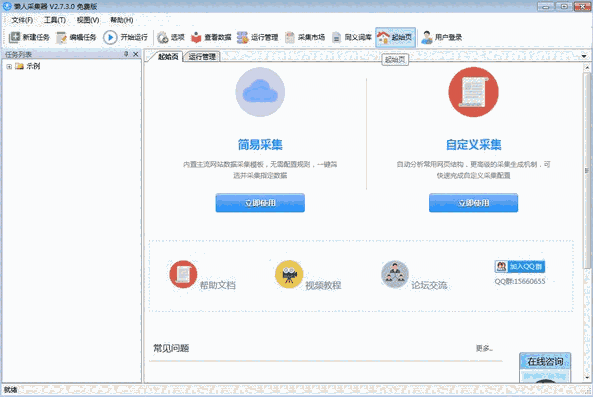Click the red document 自定义采集 icon

point(473,92)
